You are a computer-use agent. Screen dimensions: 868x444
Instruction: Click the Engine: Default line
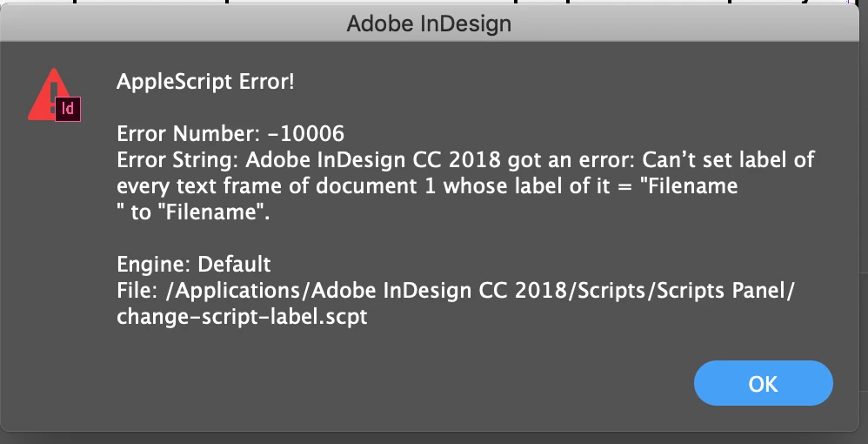pos(194,265)
